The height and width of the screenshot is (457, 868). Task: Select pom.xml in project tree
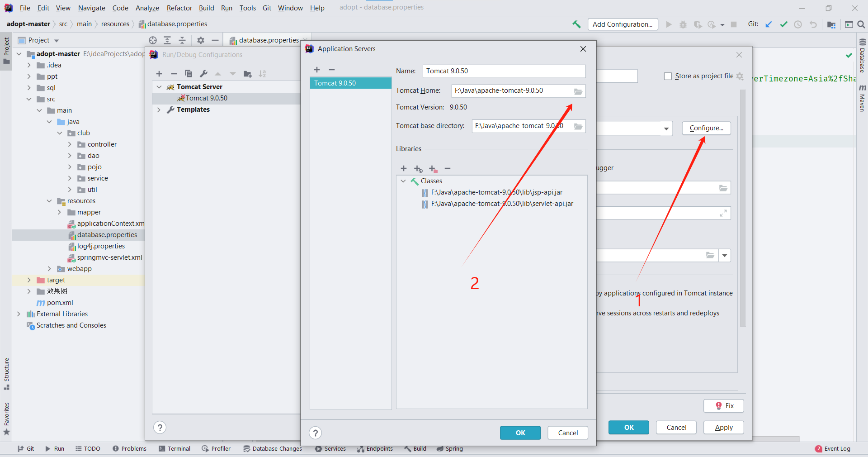pos(60,303)
